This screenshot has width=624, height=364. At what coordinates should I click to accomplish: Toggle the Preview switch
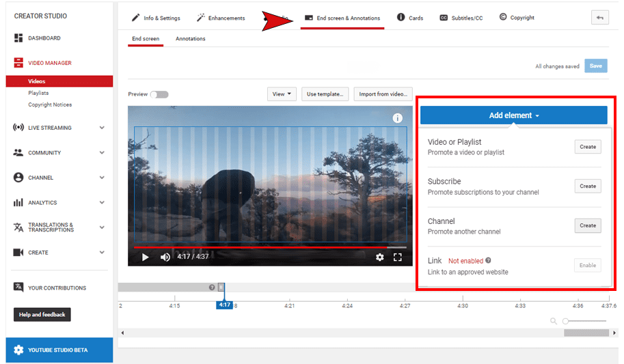click(x=159, y=94)
